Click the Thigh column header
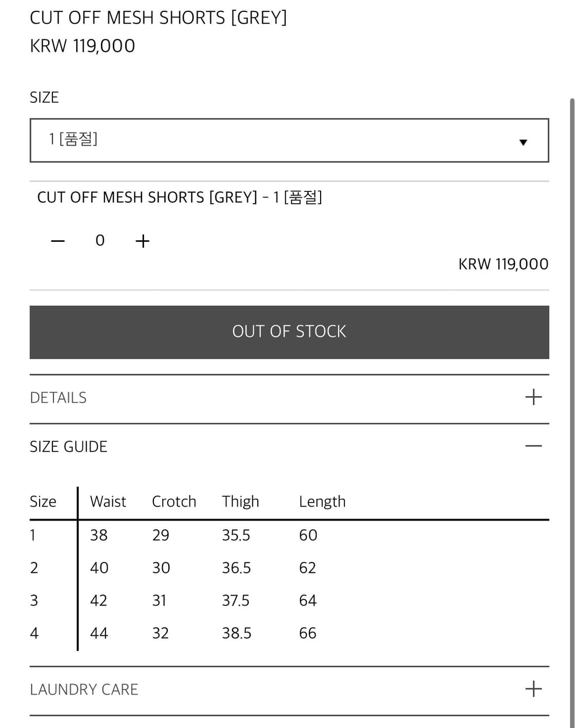This screenshot has height=728, width=579. pos(240,502)
